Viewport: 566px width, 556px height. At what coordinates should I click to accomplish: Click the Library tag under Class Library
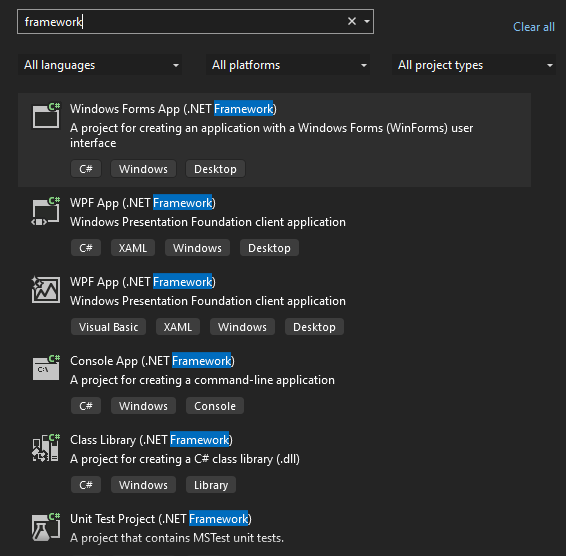[211, 485]
